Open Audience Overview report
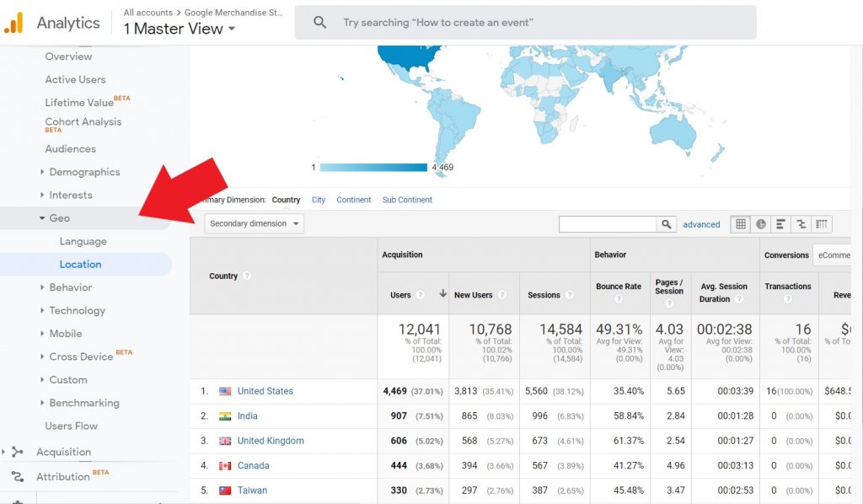This screenshot has width=863, height=504. (x=68, y=56)
